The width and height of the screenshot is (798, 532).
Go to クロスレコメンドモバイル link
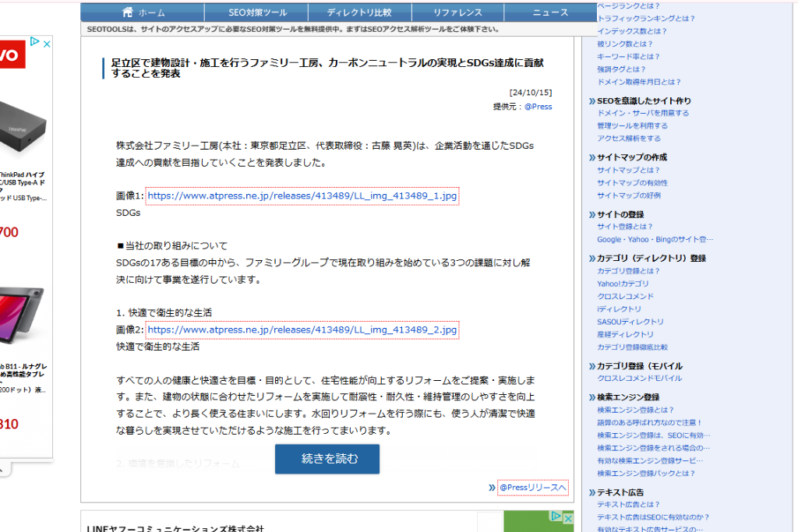click(639, 378)
